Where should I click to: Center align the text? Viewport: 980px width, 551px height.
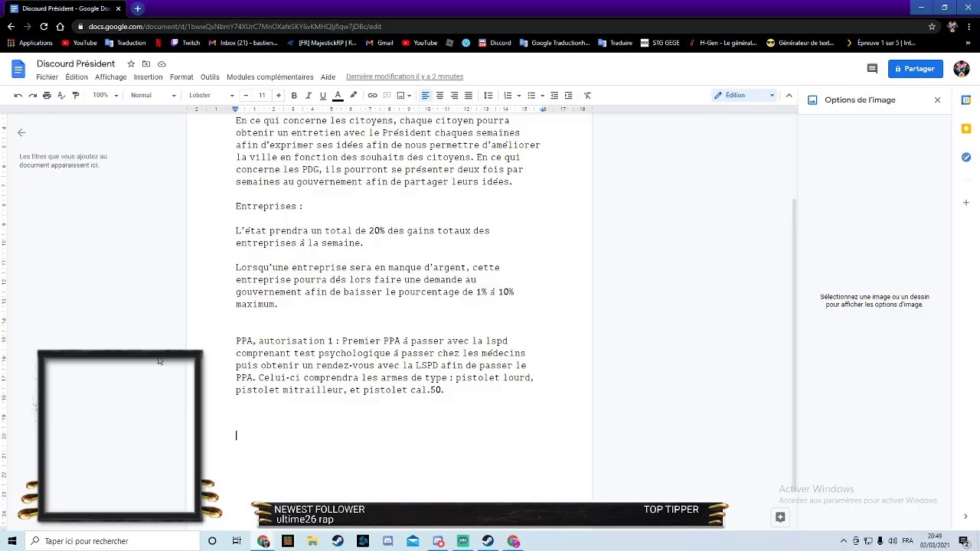pos(439,96)
